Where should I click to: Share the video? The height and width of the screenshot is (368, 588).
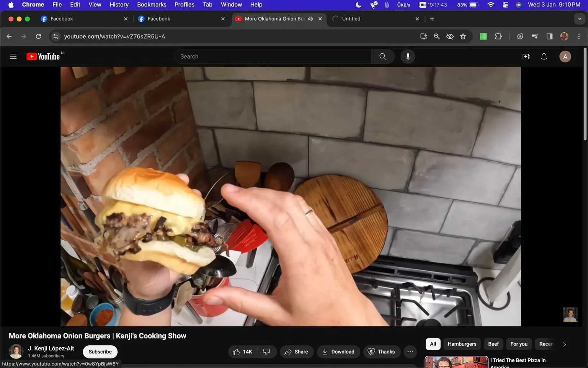tap(296, 352)
